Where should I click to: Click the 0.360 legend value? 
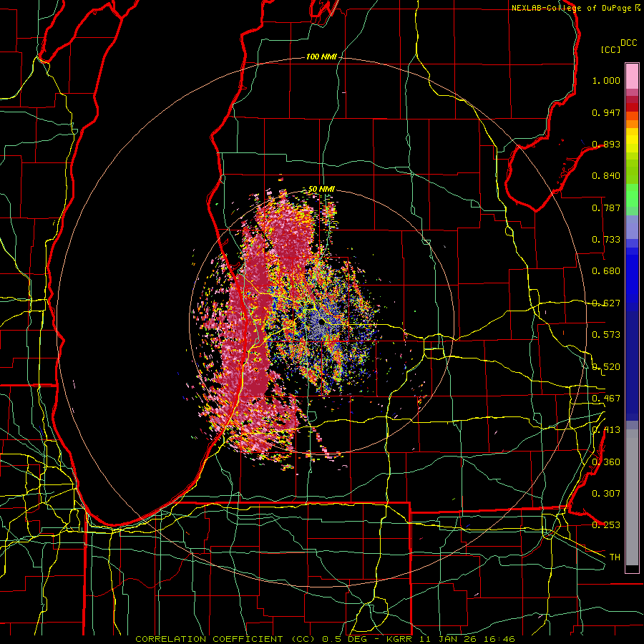606,462
